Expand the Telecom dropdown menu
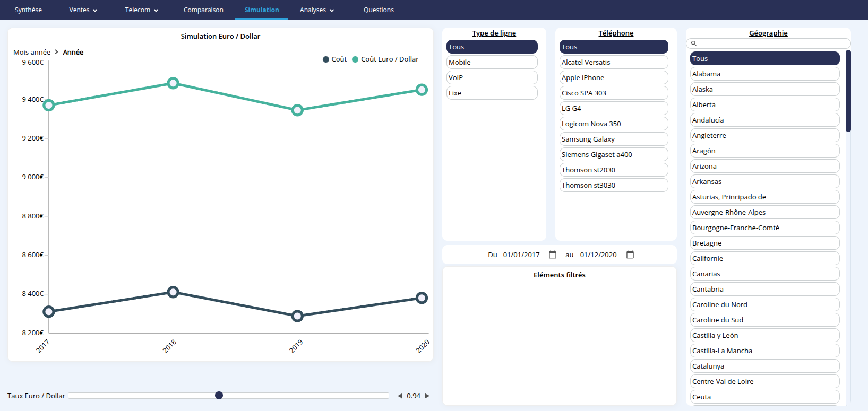 141,10
